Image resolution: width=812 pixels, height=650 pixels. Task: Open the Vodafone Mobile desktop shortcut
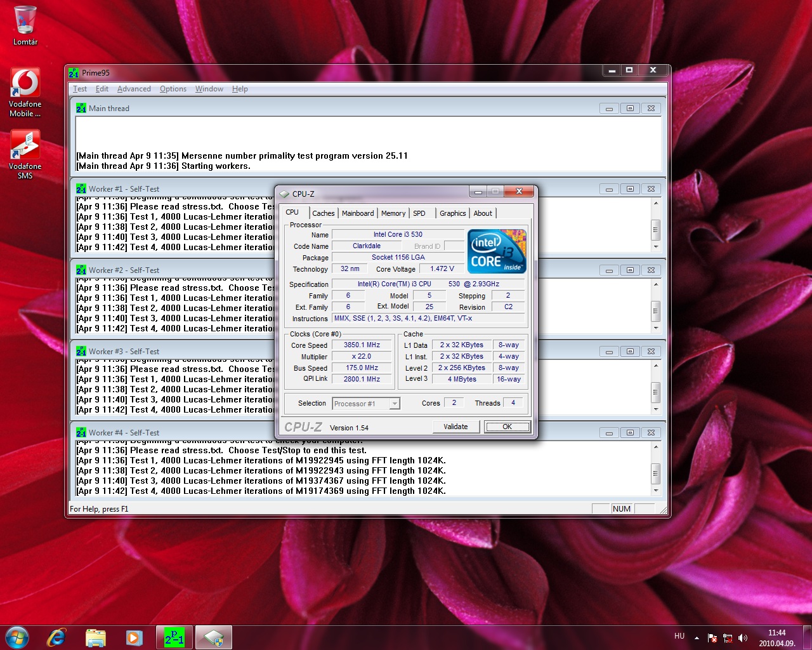click(x=25, y=93)
